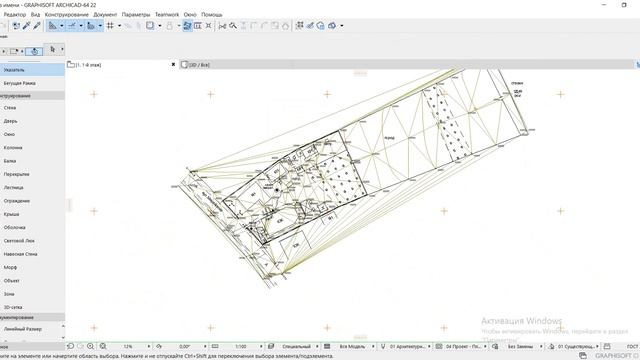Choose the Дверь door tool
Viewport: 640px width, 360px height.
pyautogui.click(x=32, y=121)
